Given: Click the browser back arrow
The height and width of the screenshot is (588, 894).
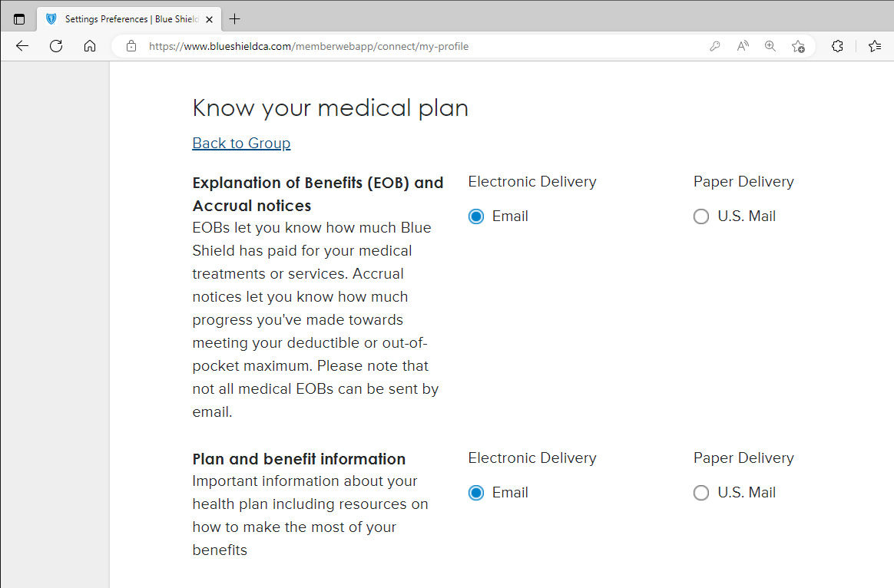Looking at the screenshot, I should point(22,46).
